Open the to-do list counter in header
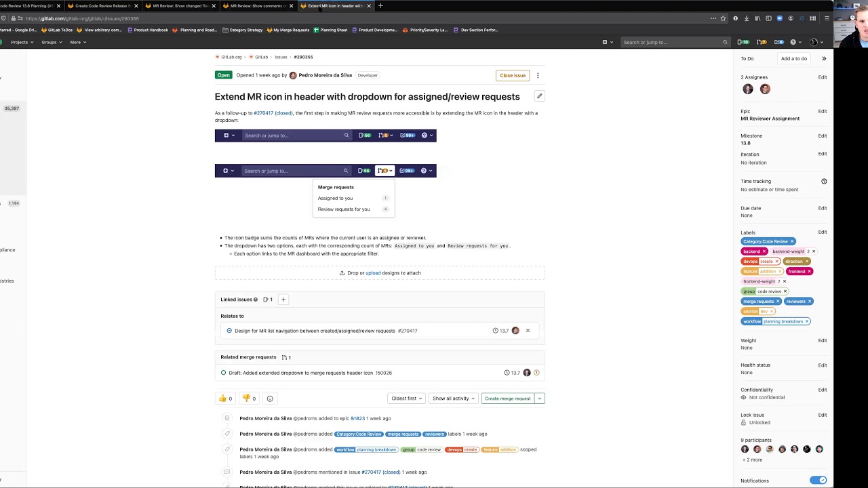868x488 pixels. 779,42
